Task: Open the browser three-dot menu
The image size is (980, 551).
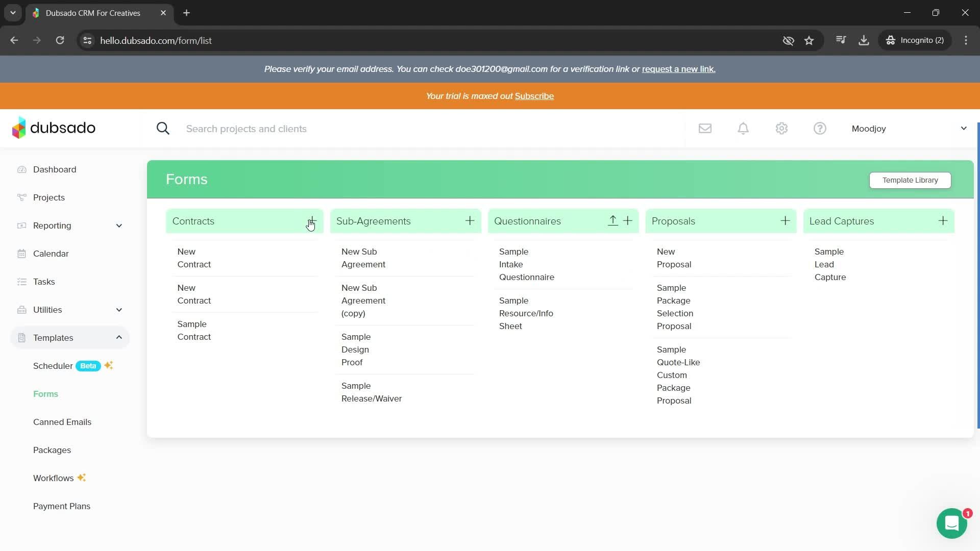Action: (966, 40)
